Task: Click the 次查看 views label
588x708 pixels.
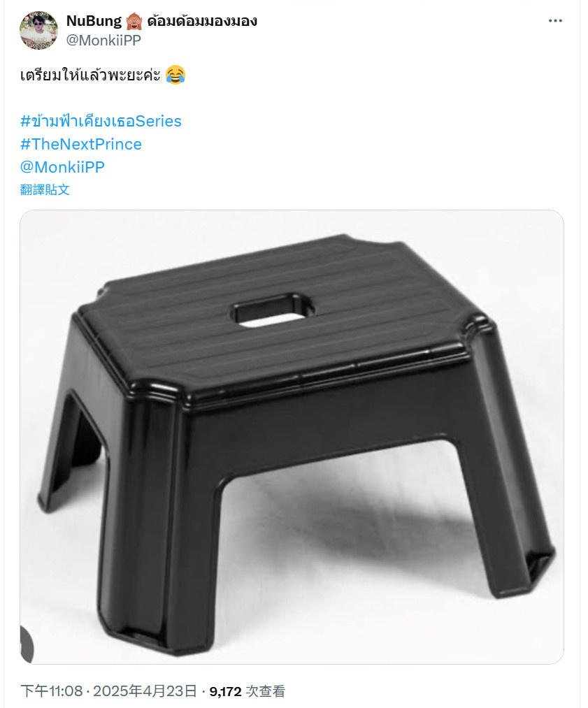Action: pyautogui.click(x=265, y=691)
